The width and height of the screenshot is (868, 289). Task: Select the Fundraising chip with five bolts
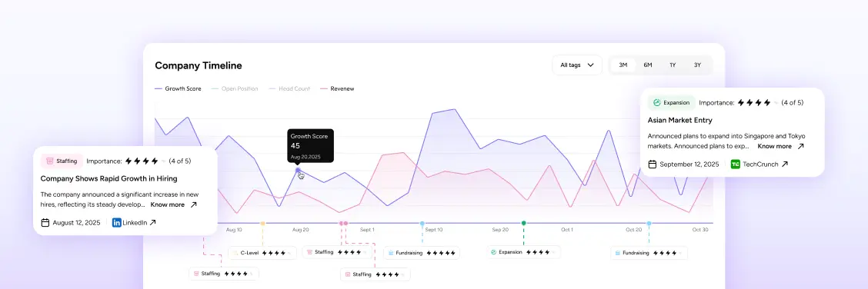[x=422, y=253]
